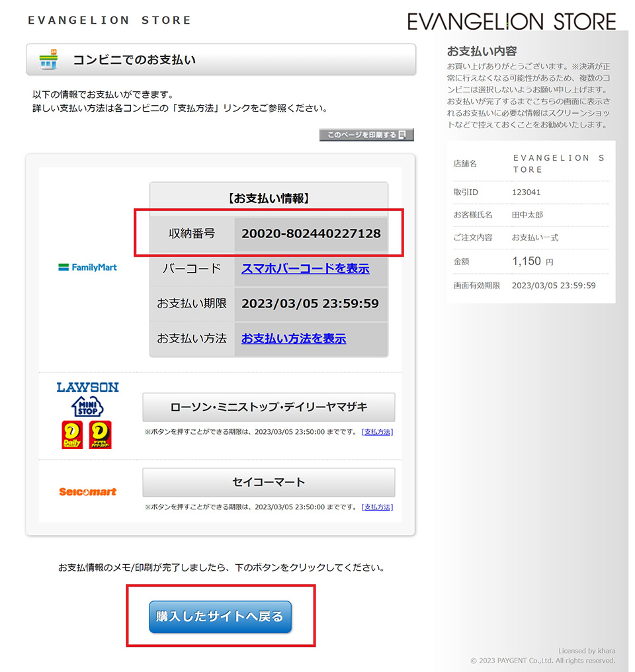Viewport: 635px width, 672px height.
Task: Click the お支払い内容 sidebar heading
Action: 482,52
